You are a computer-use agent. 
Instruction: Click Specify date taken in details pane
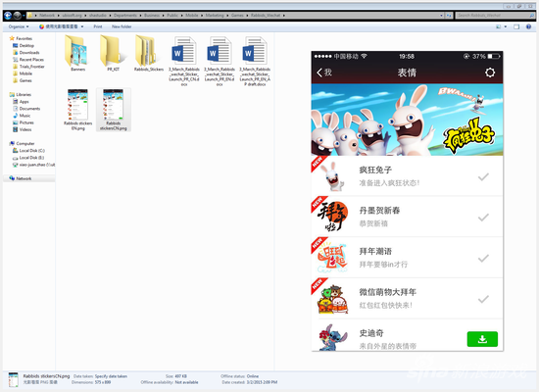point(111,376)
